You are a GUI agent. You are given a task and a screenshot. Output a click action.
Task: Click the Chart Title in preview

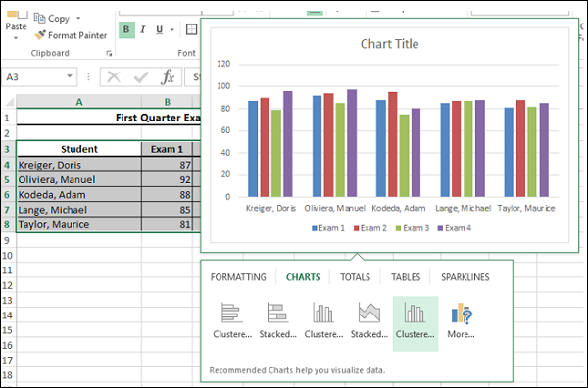coord(389,44)
